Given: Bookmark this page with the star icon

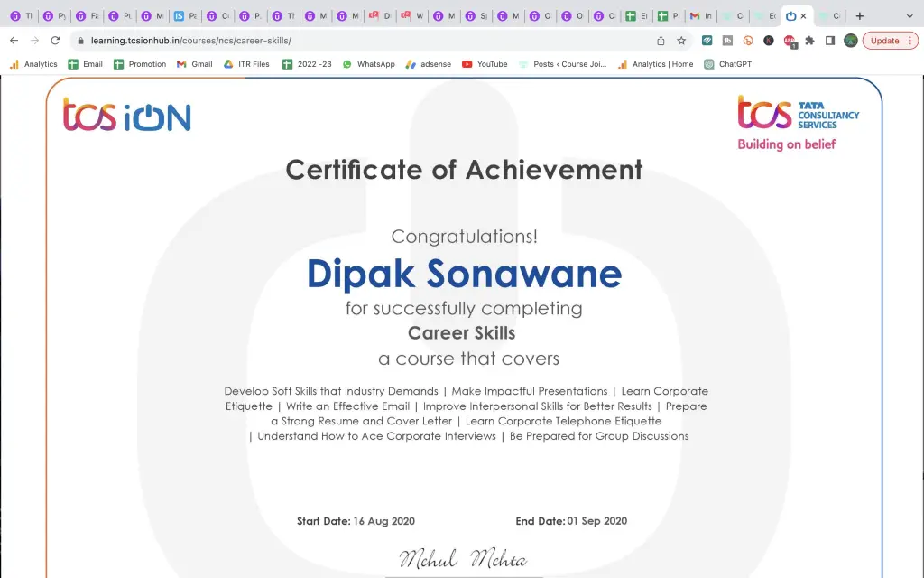Looking at the screenshot, I should click(681, 41).
